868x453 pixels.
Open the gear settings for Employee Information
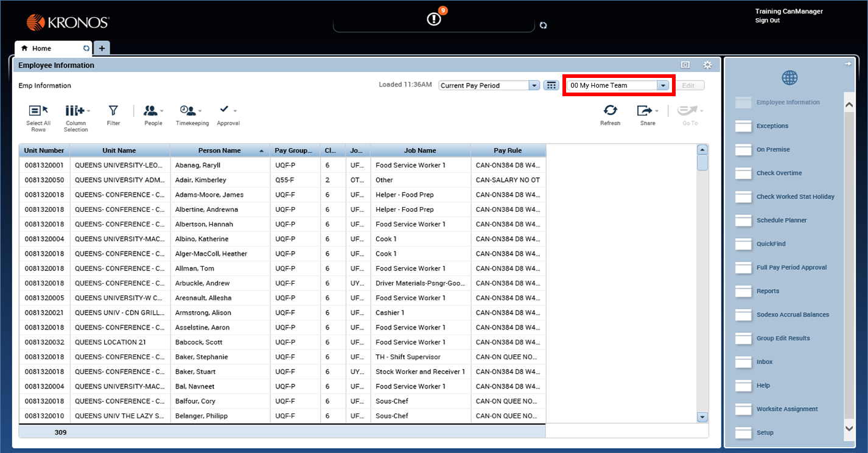click(707, 65)
